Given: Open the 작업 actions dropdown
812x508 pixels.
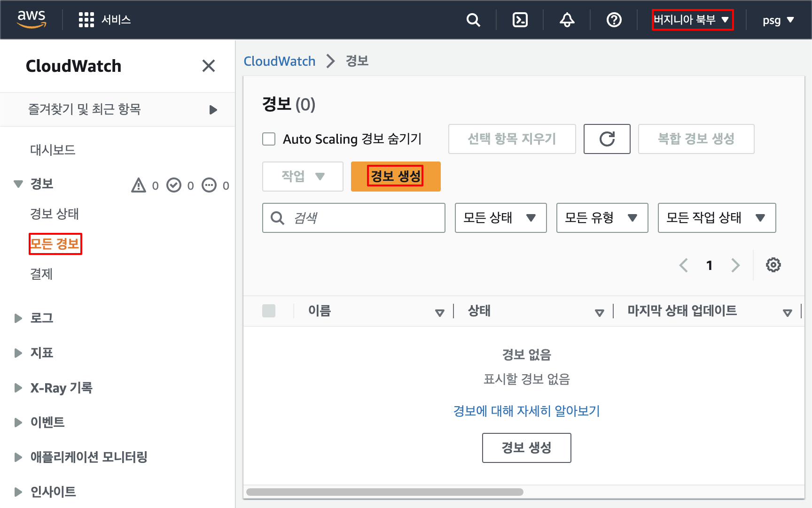Looking at the screenshot, I should point(303,177).
